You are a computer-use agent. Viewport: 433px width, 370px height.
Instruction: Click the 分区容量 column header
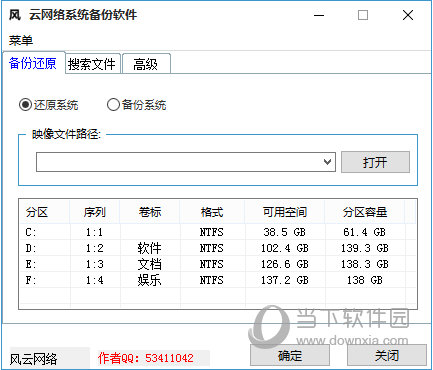pyautogui.click(x=365, y=212)
